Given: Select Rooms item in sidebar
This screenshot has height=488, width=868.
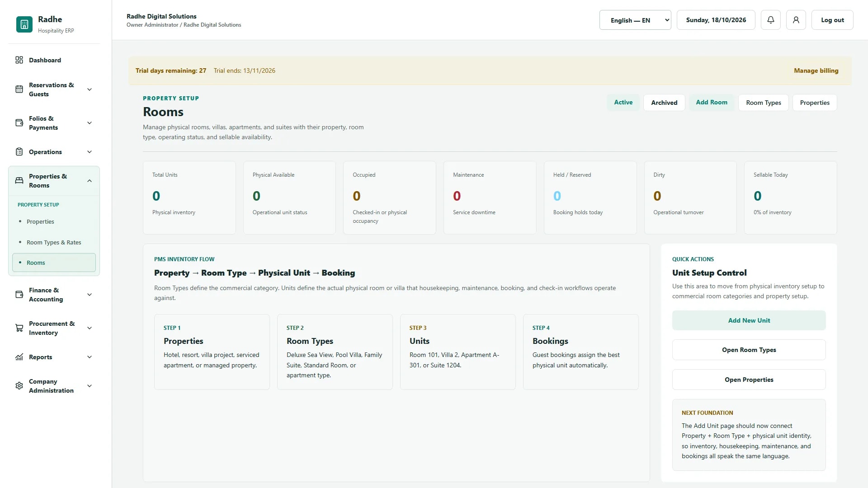Looking at the screenshot, I should click(54, 263).
